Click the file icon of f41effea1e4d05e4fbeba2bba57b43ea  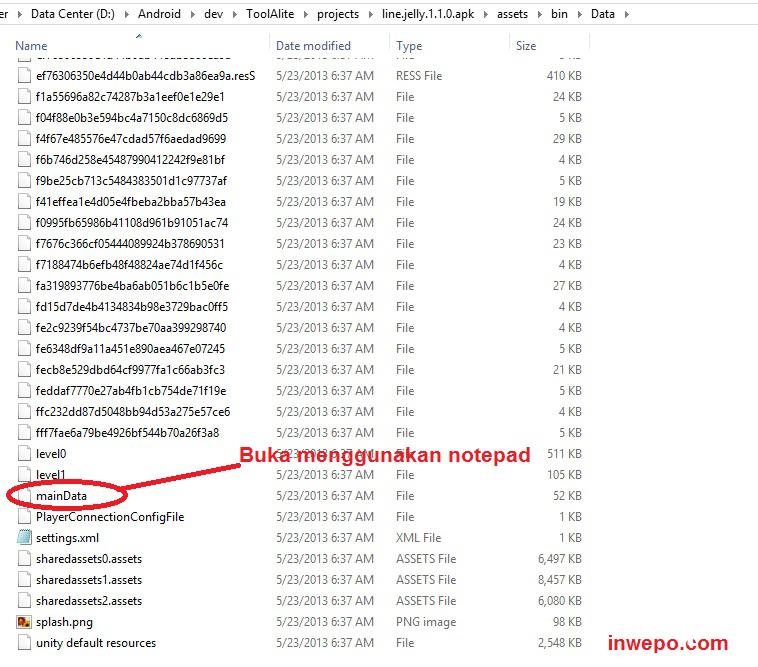coord(24,201)
